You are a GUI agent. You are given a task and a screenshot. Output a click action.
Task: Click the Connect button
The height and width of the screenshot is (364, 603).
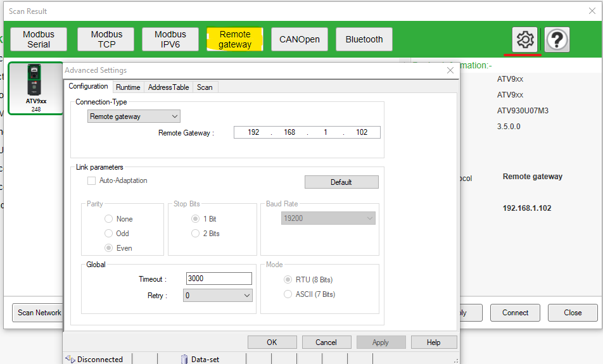click(x=515, y=313)
